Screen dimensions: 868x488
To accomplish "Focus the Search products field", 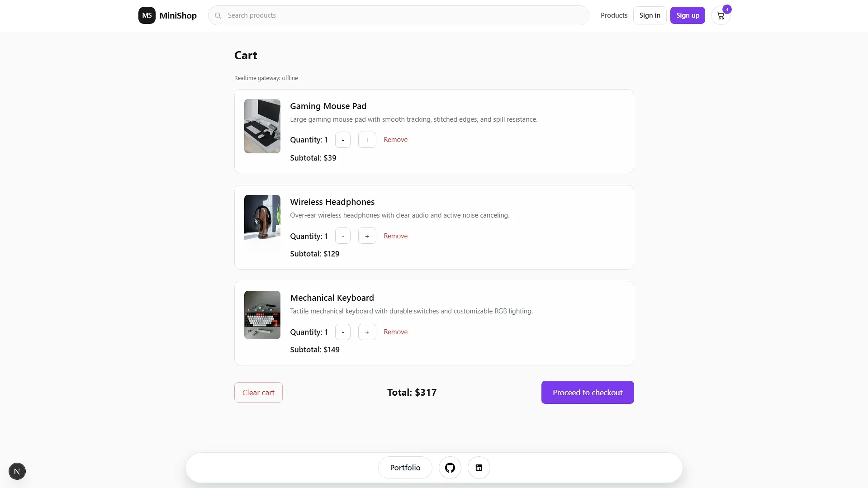I will pos(398,15).
